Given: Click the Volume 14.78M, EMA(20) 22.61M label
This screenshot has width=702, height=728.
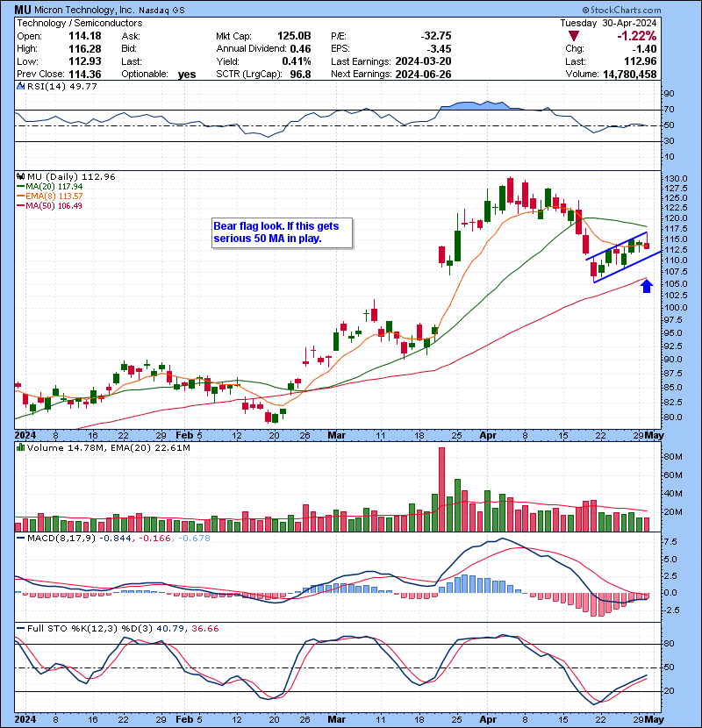Looking at the screenshot, I should tap(109, 448).
